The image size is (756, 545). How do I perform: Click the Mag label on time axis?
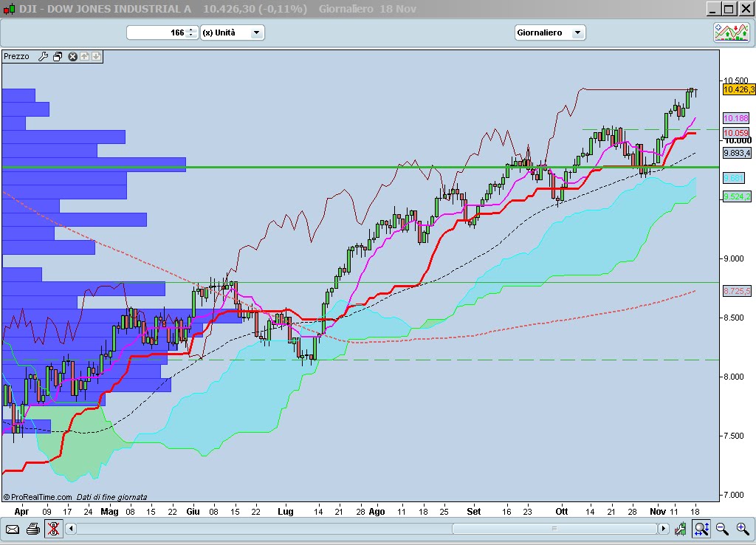(x=109, y=511)
